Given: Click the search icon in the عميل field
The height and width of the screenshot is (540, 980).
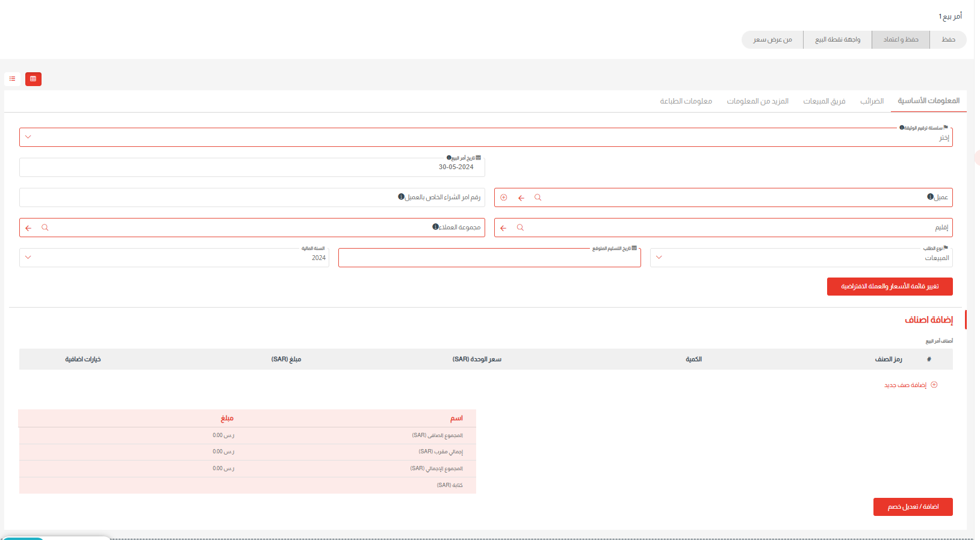Looking at the screenshot, I should tap(538, 197).
